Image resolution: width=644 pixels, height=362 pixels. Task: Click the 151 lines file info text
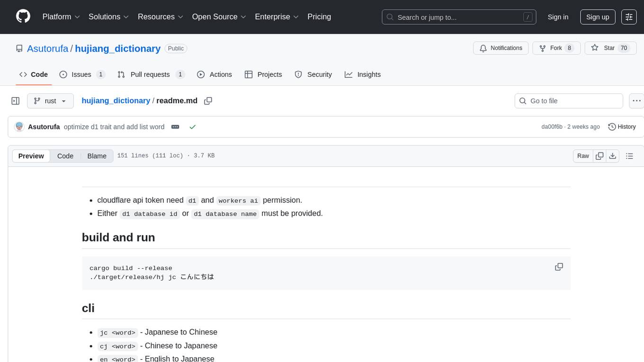[166, 156]
